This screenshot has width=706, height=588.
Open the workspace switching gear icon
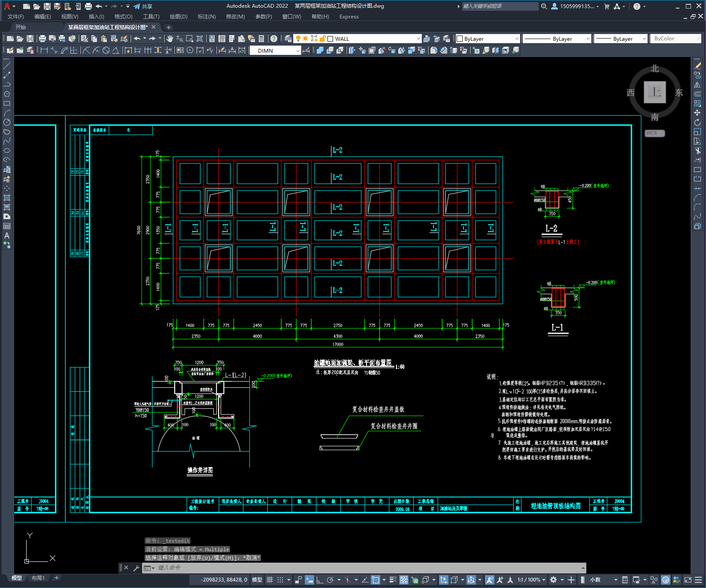pyautogui.click(x=554, y=580)
